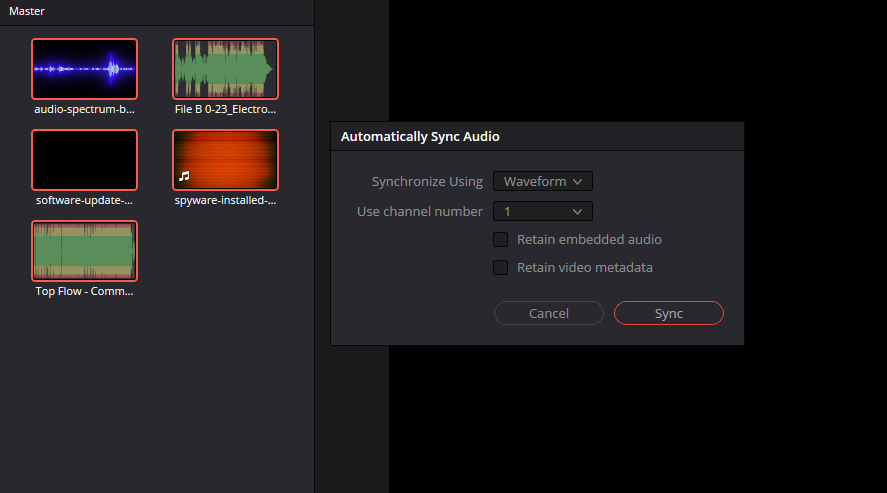Select the black software-update clip thumbnail
The width and height of the screenshot is (887, 493).
(x=84, y=159)
